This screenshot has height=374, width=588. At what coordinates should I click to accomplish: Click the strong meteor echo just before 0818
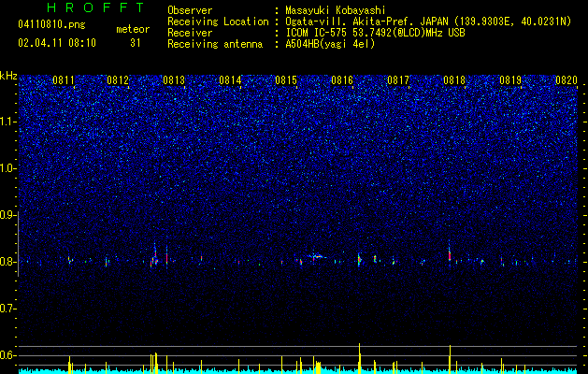pos(450,254)
